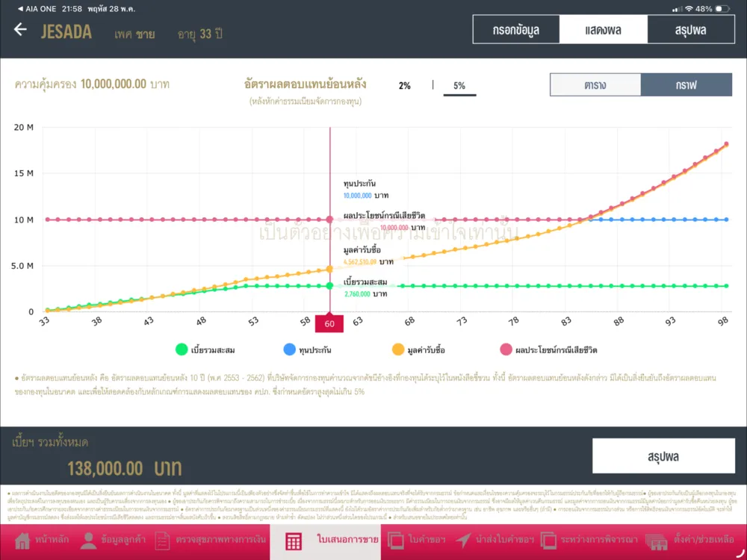Select 2% historical return rate
The image size is (747, 560).
coord(404,86)
